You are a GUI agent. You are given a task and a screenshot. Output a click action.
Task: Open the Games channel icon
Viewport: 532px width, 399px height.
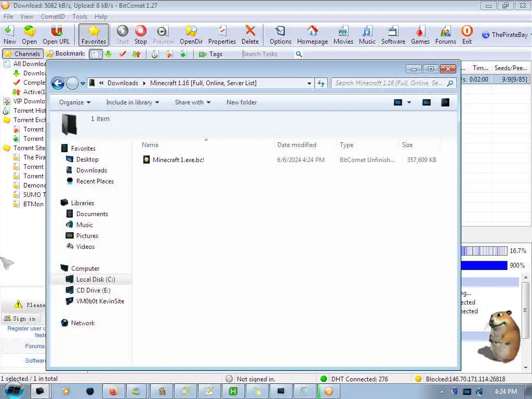tap(420, 35)
